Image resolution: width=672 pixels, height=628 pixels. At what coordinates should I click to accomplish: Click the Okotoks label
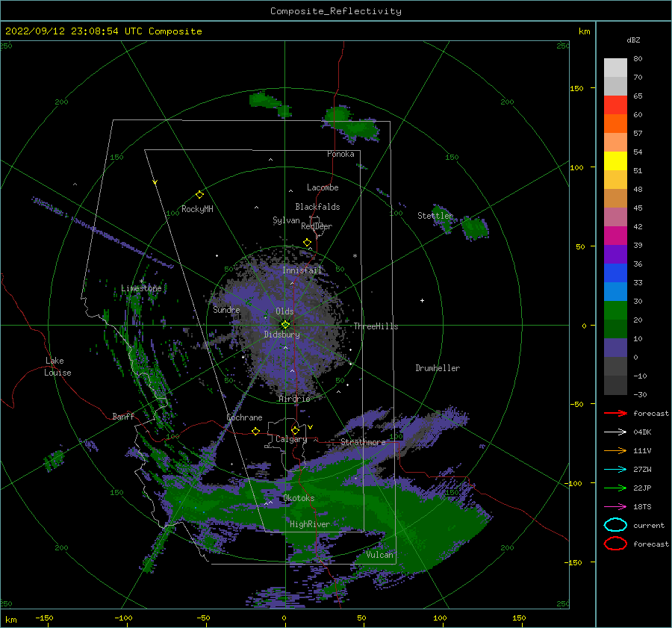(x=299, y=498)
